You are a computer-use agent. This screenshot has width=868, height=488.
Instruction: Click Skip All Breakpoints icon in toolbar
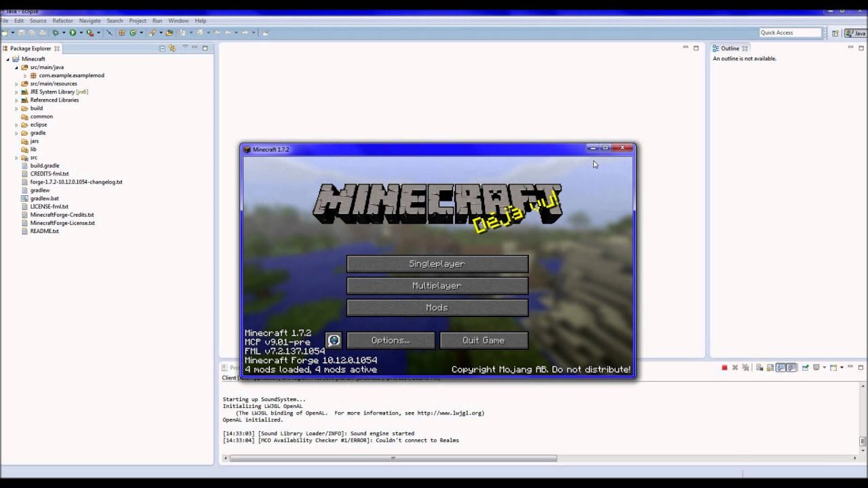[109, 33]
